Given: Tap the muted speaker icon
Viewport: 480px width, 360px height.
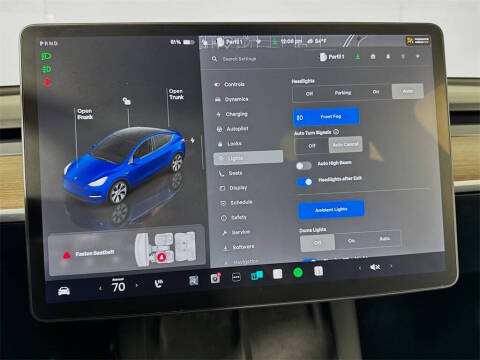Looking at the screenshot, I should click(x=375, y=267).
